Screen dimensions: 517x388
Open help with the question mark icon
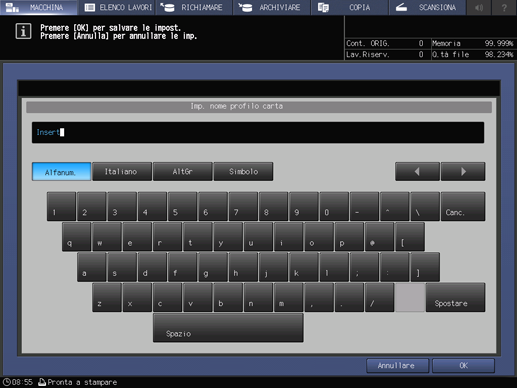point(504,7)
